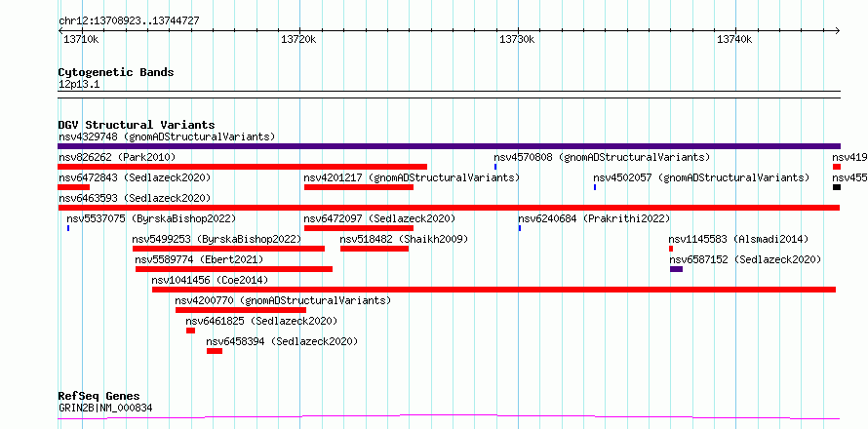Open nsv5589774 (Ebert2021) label
868x429 pixels.
coord(199,259)
